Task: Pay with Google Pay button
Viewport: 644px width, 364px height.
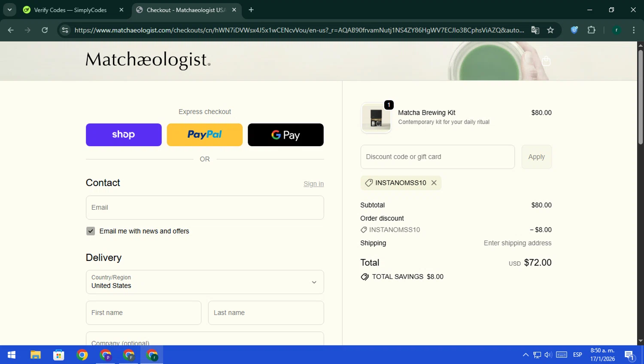Action: pos(286,135)
